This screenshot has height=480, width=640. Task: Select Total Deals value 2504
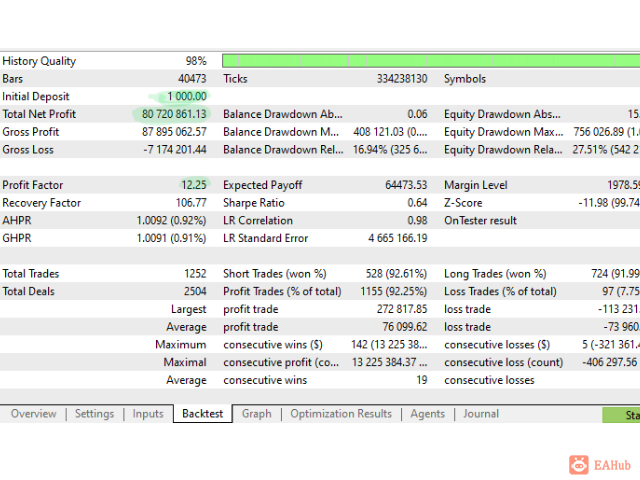(x=195, y=291)
